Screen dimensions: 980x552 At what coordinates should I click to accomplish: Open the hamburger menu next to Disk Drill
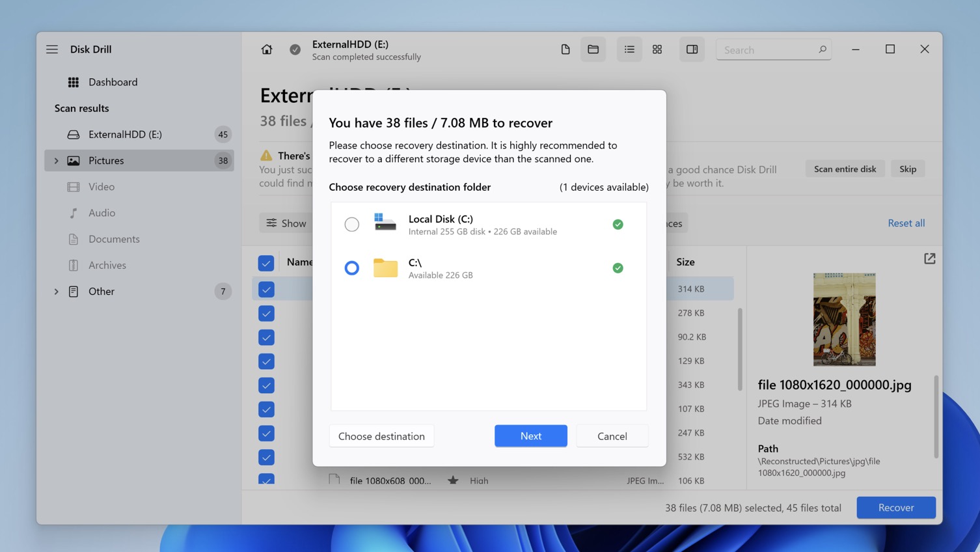(52, 49)
